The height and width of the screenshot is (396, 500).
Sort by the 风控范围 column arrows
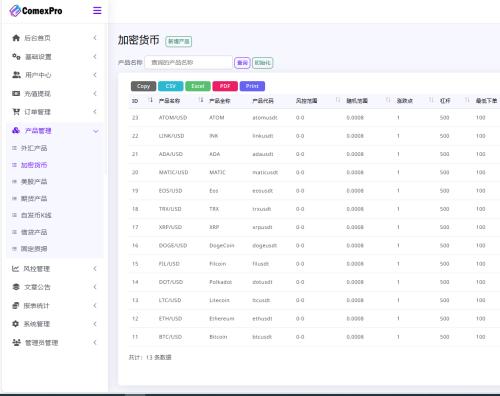338,100
